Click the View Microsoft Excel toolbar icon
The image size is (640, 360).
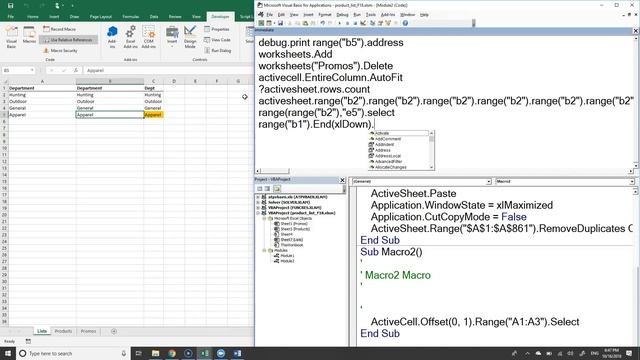point(261,23)
